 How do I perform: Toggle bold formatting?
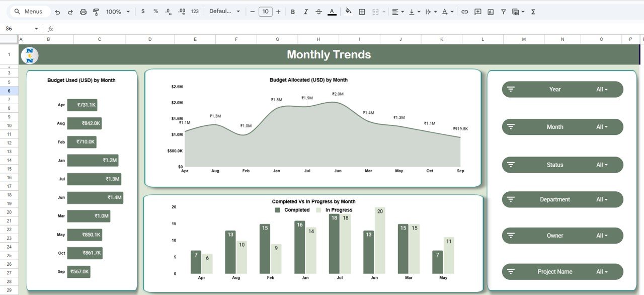coord(293,11)
